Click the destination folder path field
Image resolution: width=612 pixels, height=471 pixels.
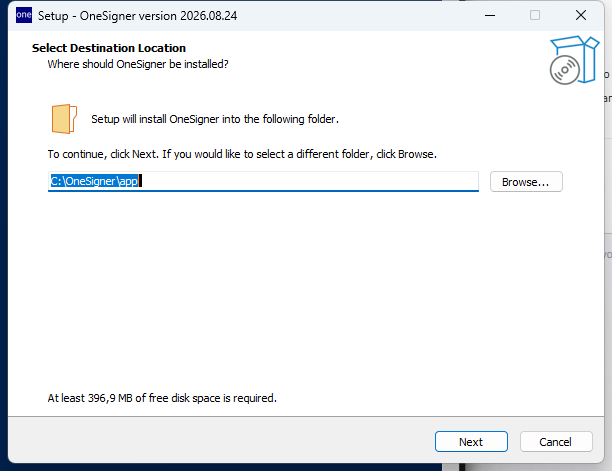pos(263,181)
